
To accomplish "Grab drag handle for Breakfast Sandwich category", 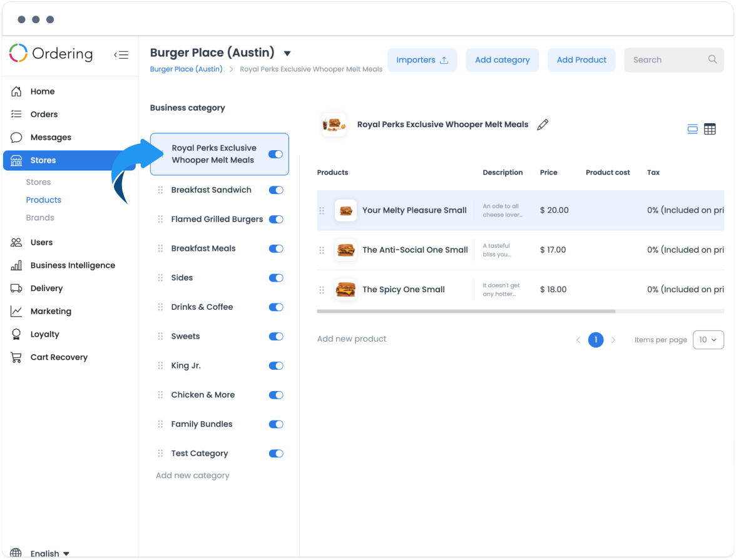I will click(x=160, y=190).
